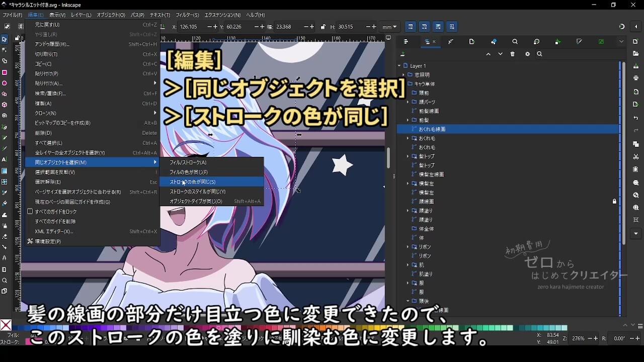
Task: Open Objects panel settings gear
Action: tap(527, 54)
